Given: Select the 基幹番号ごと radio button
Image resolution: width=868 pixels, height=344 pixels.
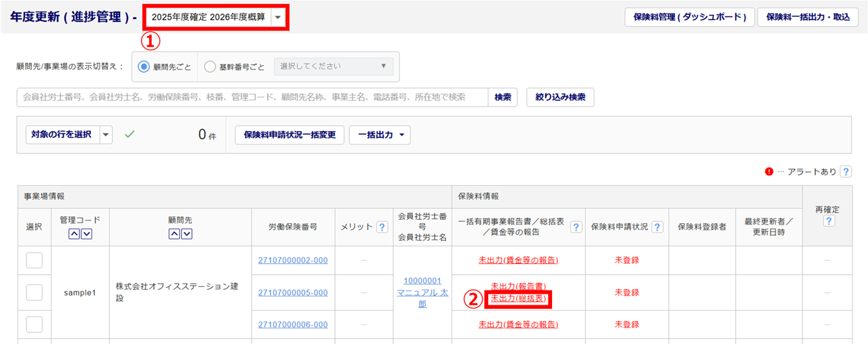Looking at the screenshot, I should click(x=210, y=66).
